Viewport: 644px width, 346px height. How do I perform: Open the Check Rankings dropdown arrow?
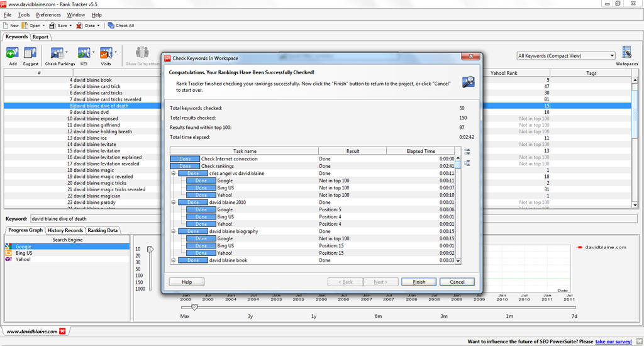[x=67, y=52]
